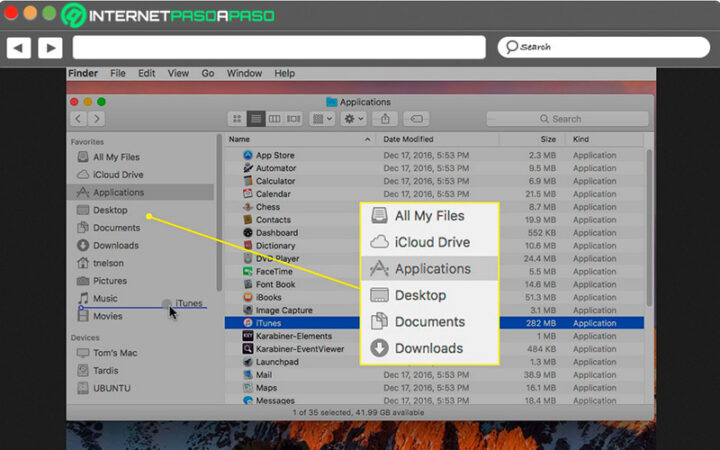Viewport: 720px width, 450px height.
Task: Open the View menu in menu bar
Action: 178,73
